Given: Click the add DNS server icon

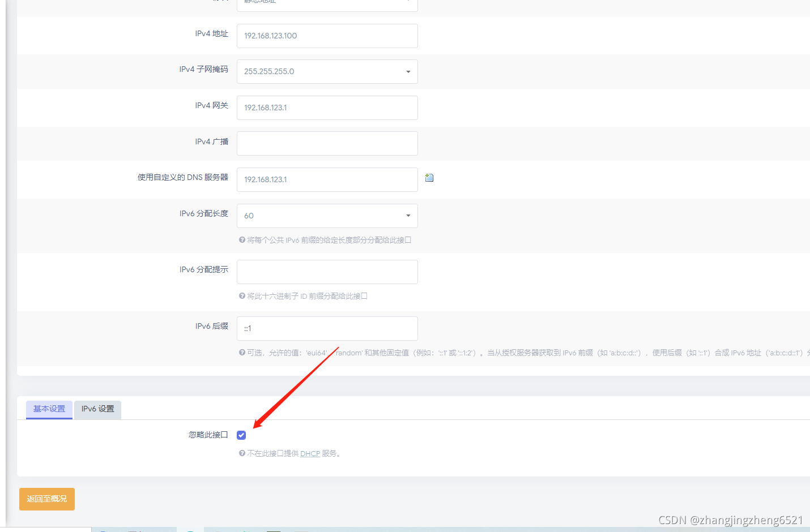Looking at the screenshot, I should pos(429,178).
